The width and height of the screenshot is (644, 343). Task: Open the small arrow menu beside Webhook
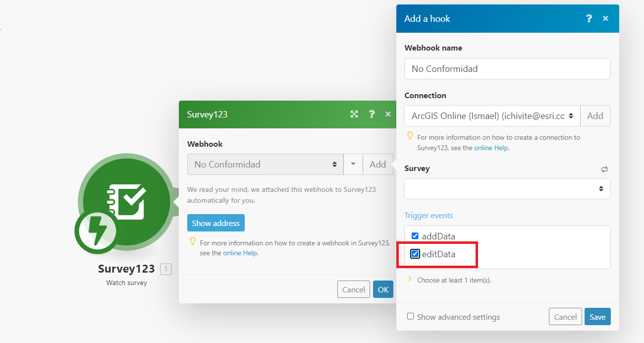tap(353, 164)
